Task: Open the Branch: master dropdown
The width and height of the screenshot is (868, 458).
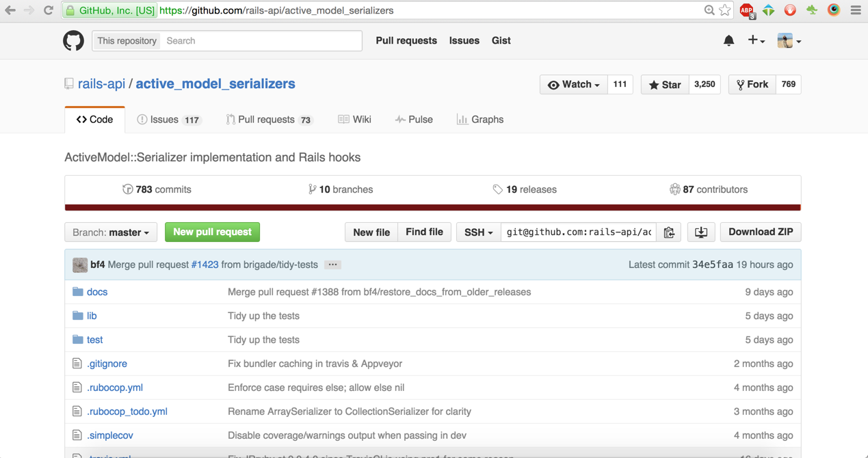Action: point(111,232)
